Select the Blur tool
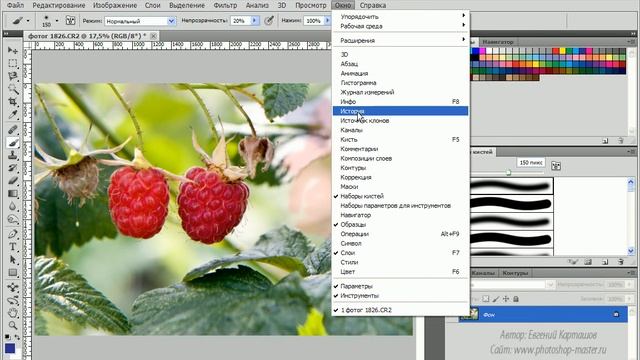The height and width of the screenshot is (360, 640). click(x=13, y=206)
